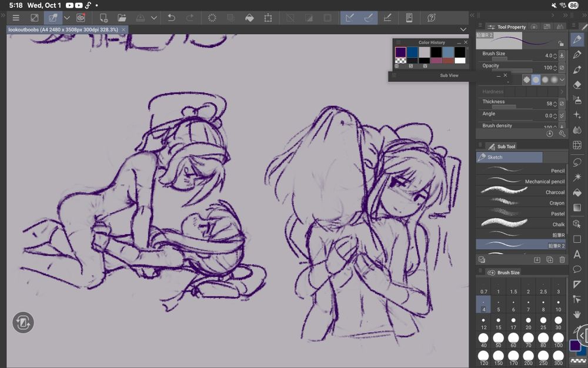The width and height of the screenshot is (588, 368).
Task: Expand the canvas tab list chevron
Action: coord(463,29)
